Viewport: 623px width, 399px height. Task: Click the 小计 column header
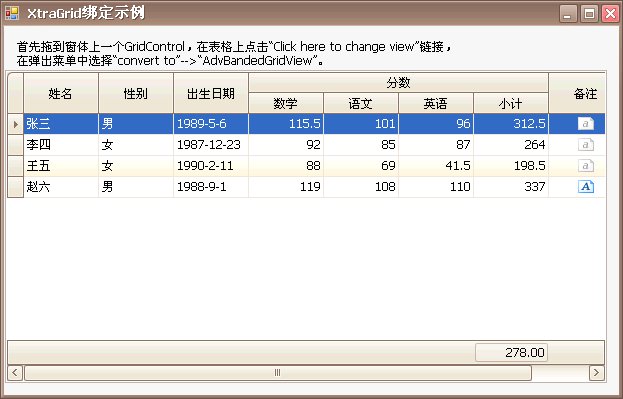pyautogui.click(x=511, y=103)
